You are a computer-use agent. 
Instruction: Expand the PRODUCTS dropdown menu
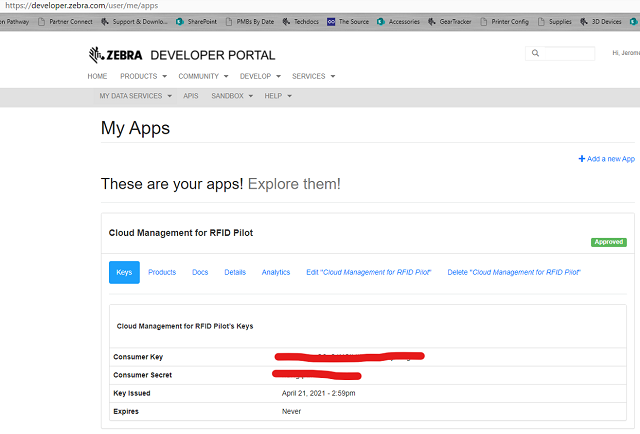[x=143, y=76]
